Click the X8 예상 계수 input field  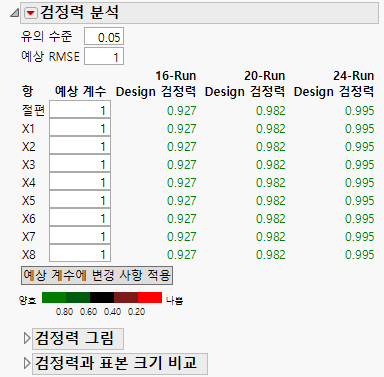tap(80, 254)
